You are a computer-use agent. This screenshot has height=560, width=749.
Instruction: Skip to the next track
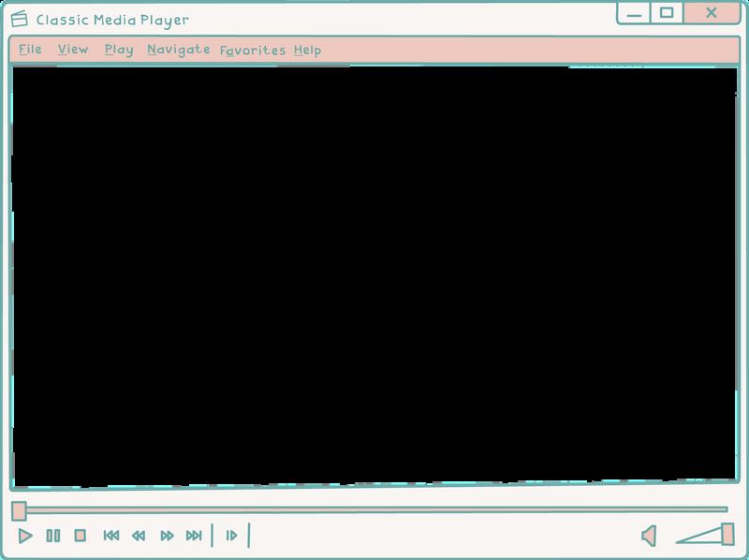point(194,535)
